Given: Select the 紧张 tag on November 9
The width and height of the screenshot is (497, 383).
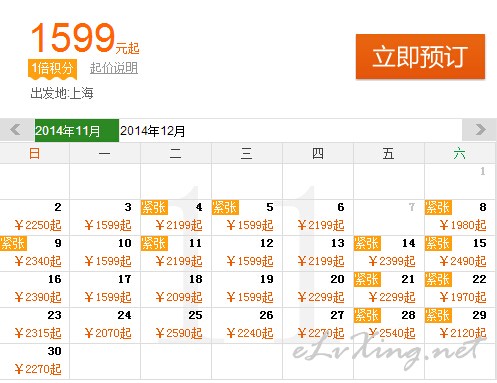Looking at the screenshot, I should 13,243.
